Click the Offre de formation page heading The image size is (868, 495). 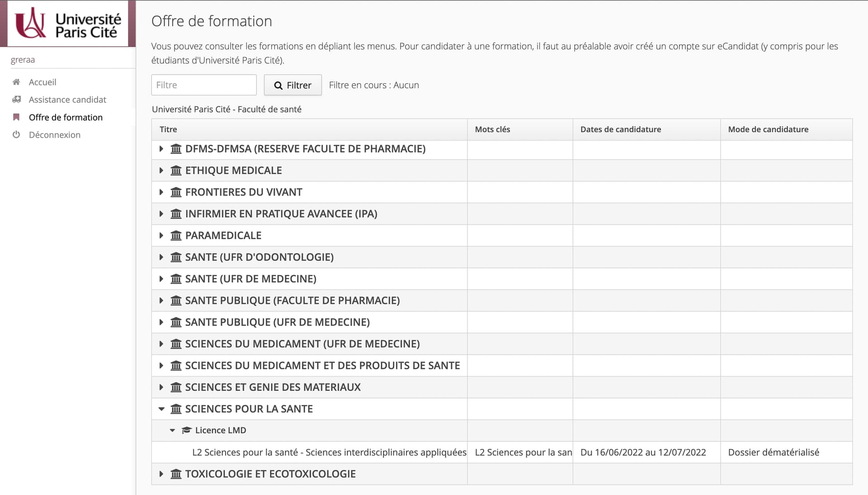(x=212, y=21)
